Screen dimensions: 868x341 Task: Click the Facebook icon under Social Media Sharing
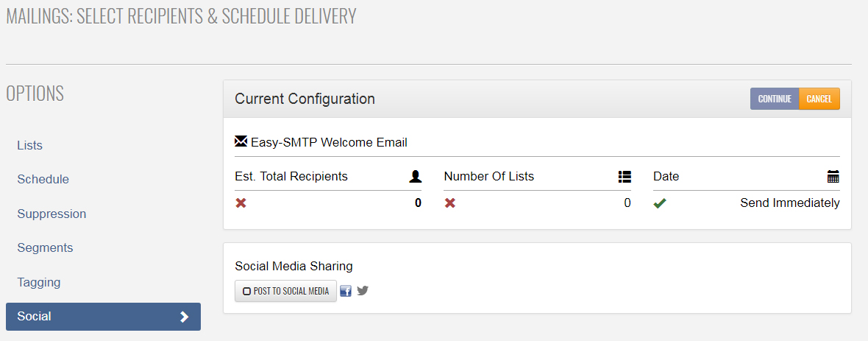click(346, 291)
